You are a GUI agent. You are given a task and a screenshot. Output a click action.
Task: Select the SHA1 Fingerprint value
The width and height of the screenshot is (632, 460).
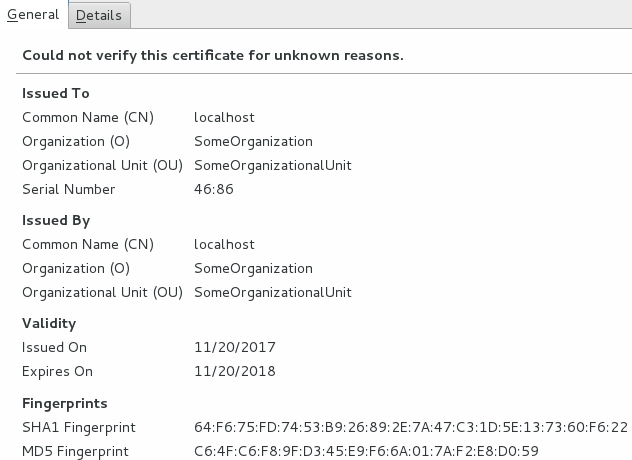point(411,427)
